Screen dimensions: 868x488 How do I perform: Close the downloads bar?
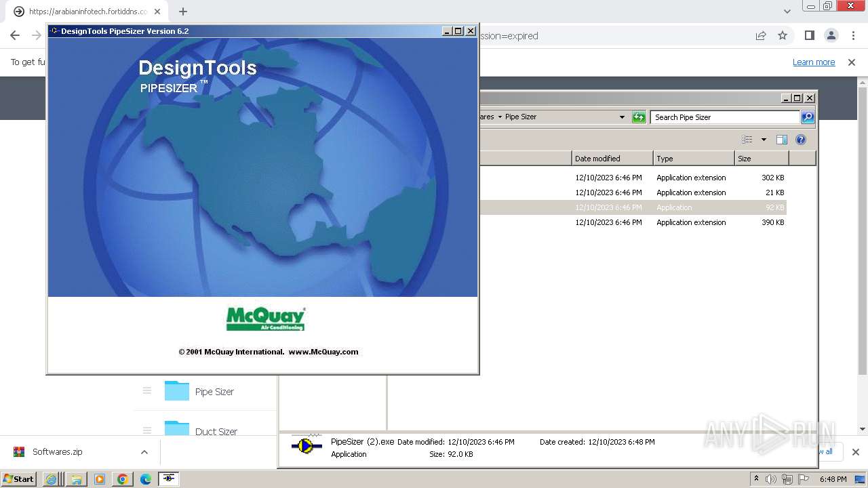855,452
